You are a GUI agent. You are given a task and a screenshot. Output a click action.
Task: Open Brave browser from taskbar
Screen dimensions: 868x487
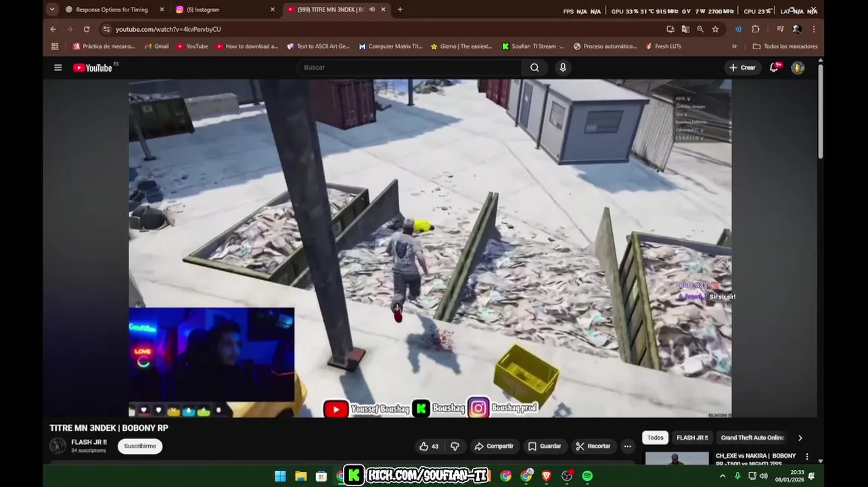(547, 476)
